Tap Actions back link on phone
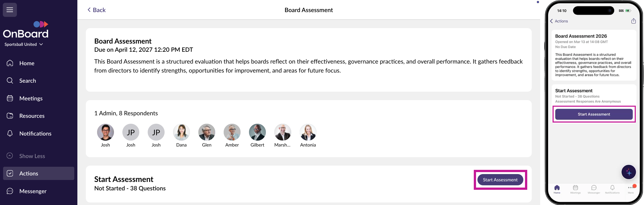 (559, 21)
